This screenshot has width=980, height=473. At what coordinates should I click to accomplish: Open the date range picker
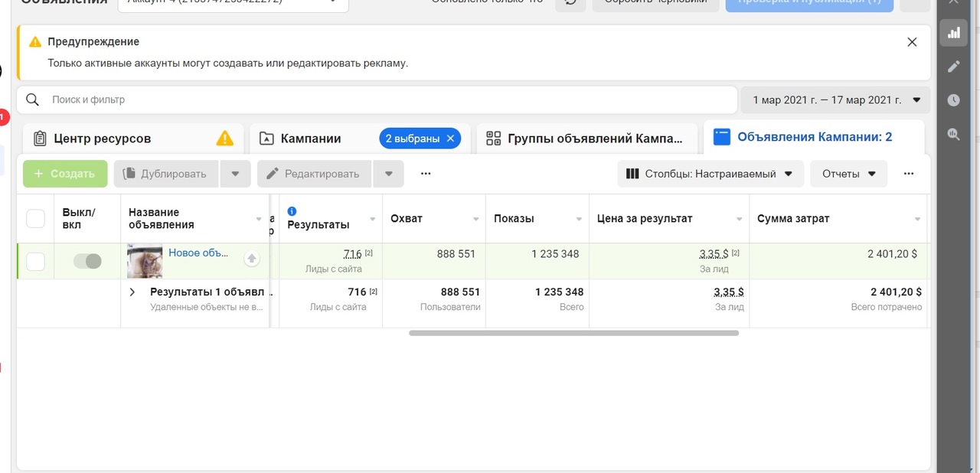[x=835, y=99]
